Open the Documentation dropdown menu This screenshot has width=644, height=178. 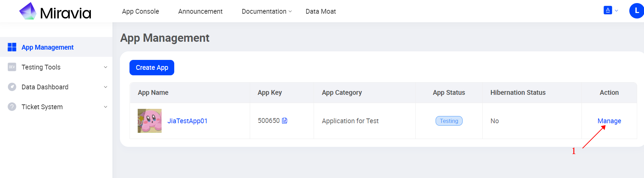pos(266,12)
